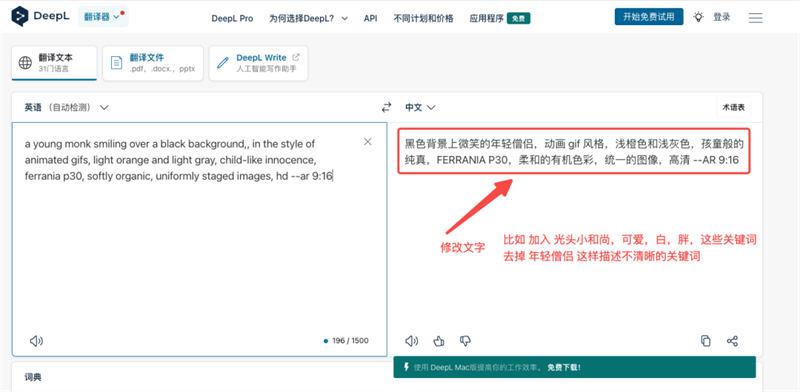
Task: Click into the English source text field
Action: click(x=199, y=239)
